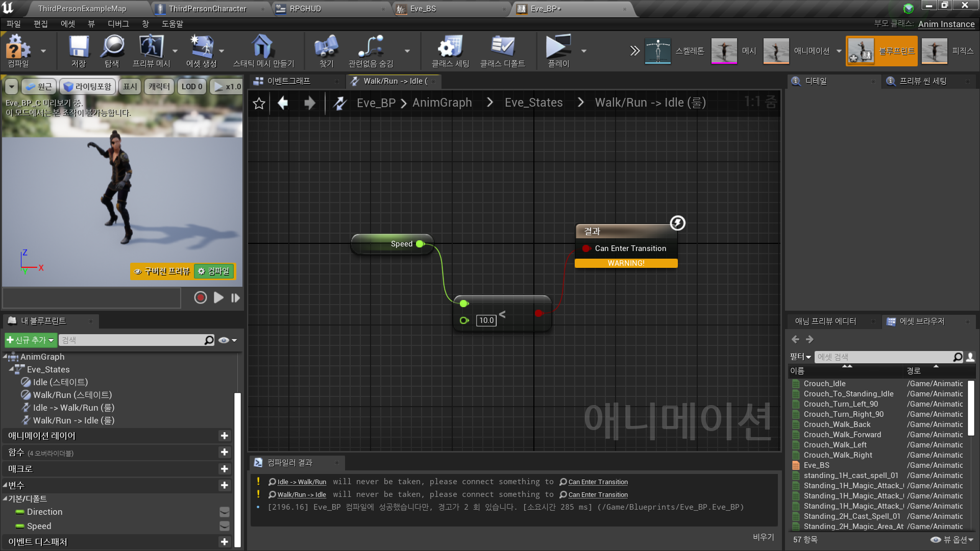Open the new add (신규 추가) dropdown
980x551 pixels.
tap(30, 340)
